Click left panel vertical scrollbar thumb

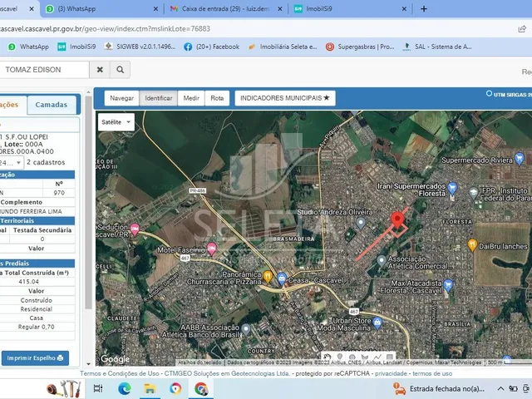(x=88, y=203)
